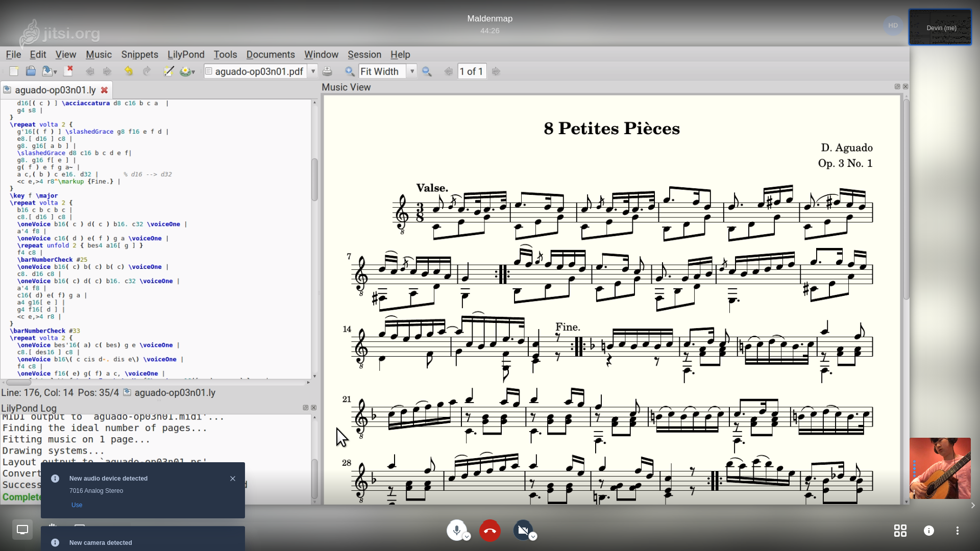The image size is (980, 551).
Task: Create a new document in Frescobaldi
Action: [x=14, y=71]
